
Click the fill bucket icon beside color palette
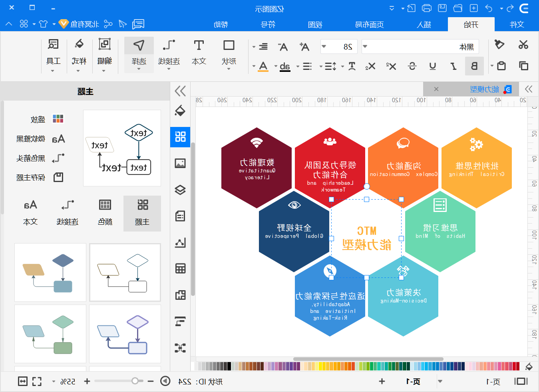pos(529,366)
